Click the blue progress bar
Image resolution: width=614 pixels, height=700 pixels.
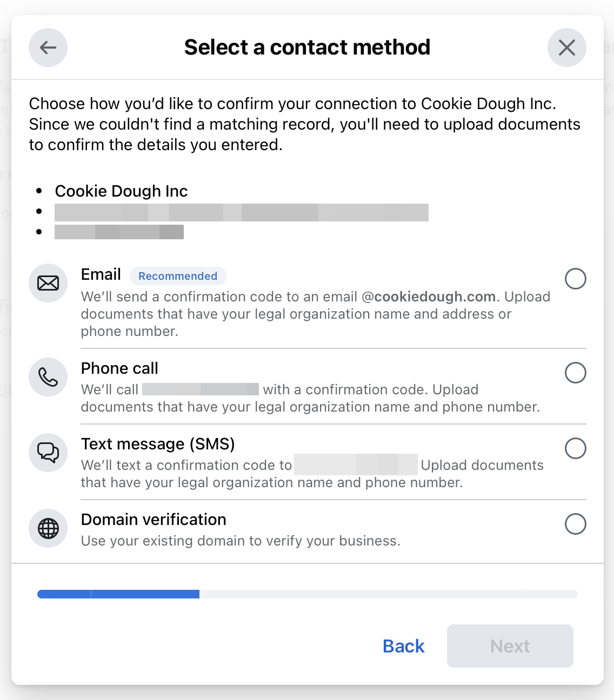(118, 594)
